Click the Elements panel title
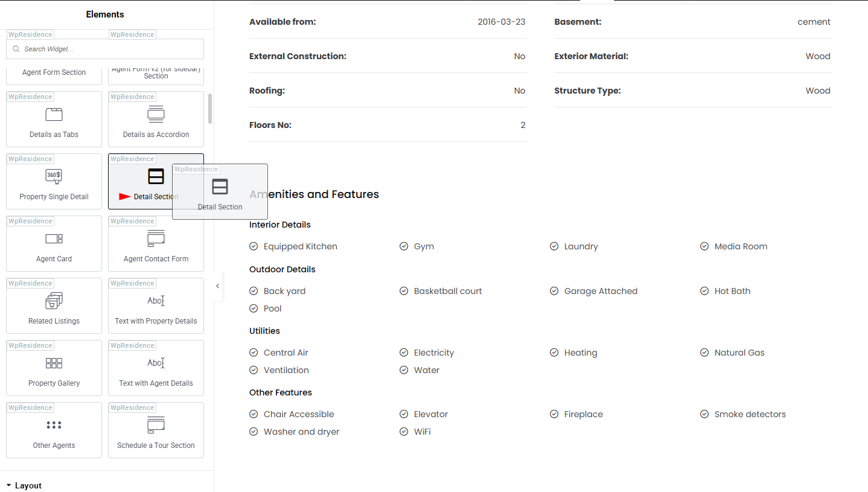Image resolution: width=868 pixels, height=492 pixels. pos(105,14)
